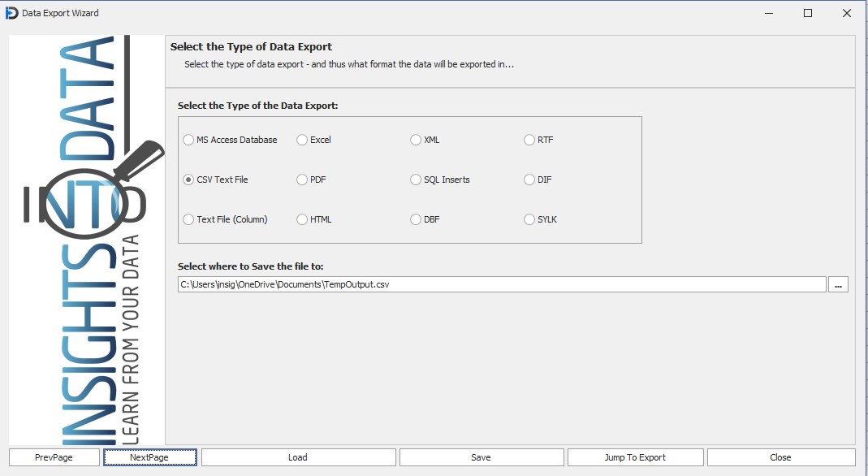868x476 pixels.
Task: Click the save file path text field
Action: (502, 284)
